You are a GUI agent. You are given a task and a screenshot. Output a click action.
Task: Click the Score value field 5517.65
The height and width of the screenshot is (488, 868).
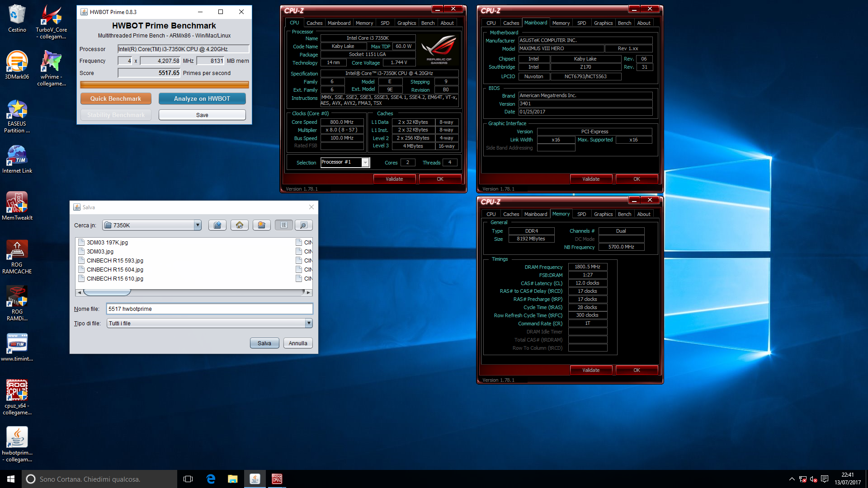point(149,73)
